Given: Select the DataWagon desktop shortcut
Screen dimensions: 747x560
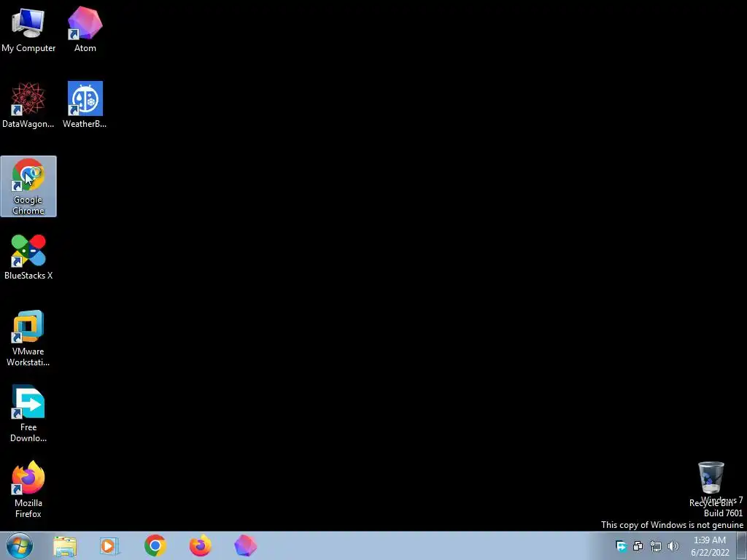Looking at the screenshot, I should coord(28,105).
